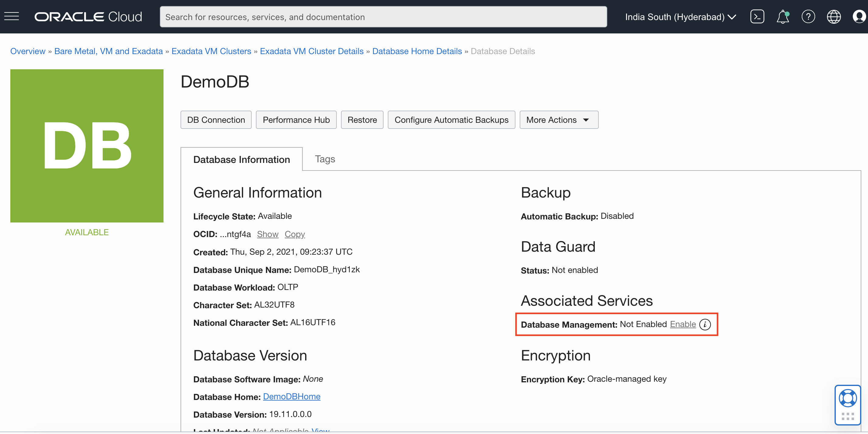Open the user profile avatar icon

click(859, 16)
